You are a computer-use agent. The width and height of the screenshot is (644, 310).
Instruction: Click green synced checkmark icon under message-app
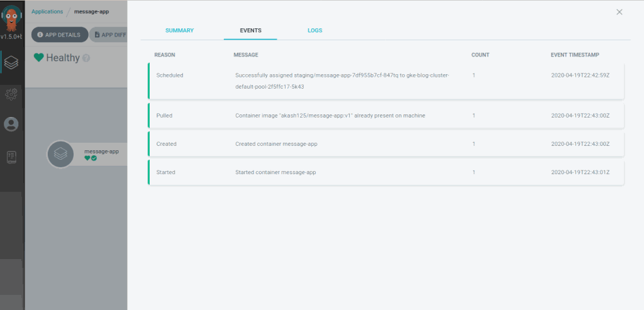tap(94, 158)
